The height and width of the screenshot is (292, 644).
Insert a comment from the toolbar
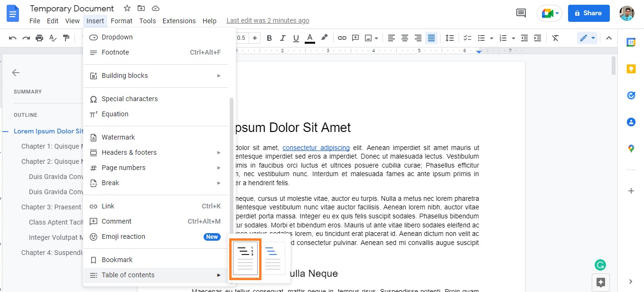(x=355, y=38)
